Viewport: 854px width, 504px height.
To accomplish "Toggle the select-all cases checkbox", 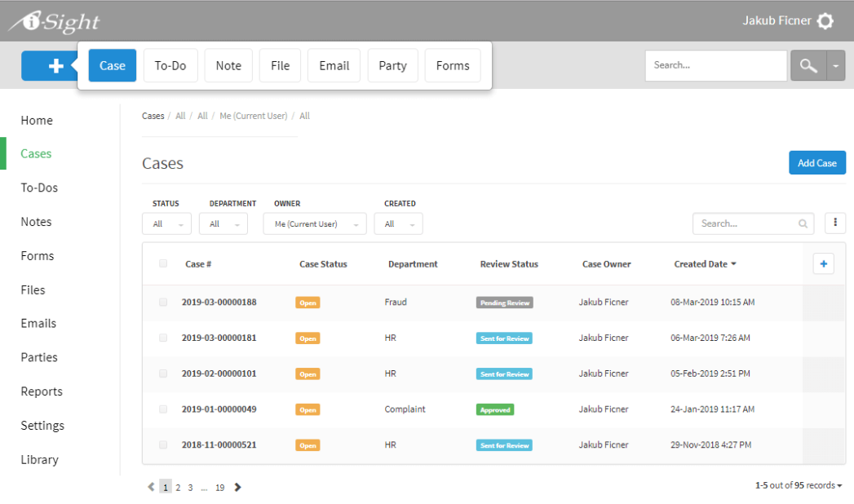I will pyautogui.click(x=163, y=263).
